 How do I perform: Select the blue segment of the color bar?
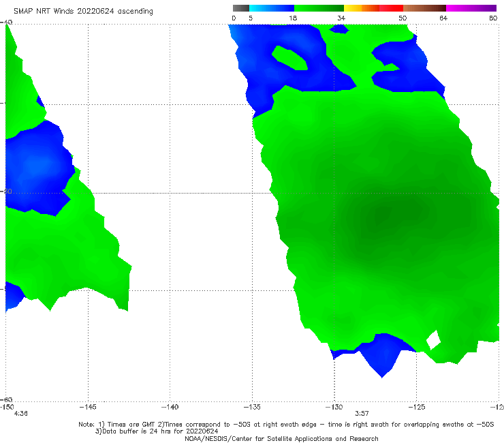pyautogui.click(x=272, y=8)
